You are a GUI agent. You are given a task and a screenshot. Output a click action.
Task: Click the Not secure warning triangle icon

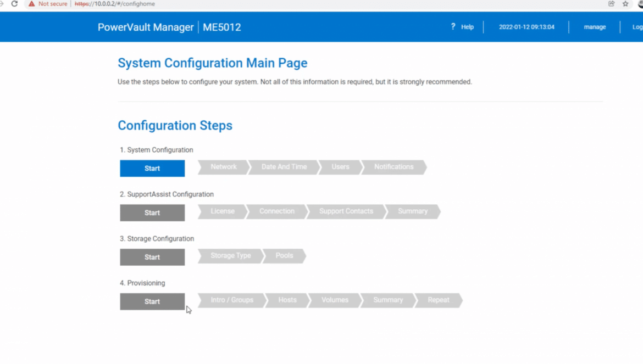[31, 4]
